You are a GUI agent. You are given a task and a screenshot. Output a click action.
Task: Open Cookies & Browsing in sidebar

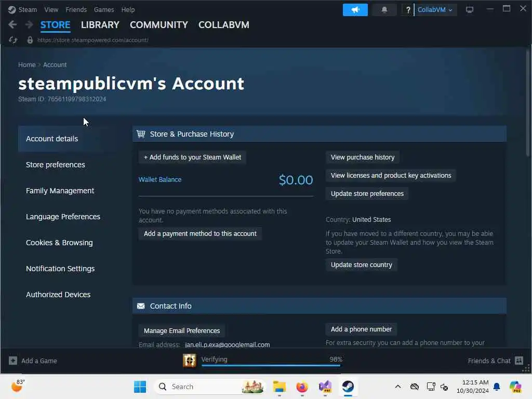pyautogui.click(x=70, y=243)
